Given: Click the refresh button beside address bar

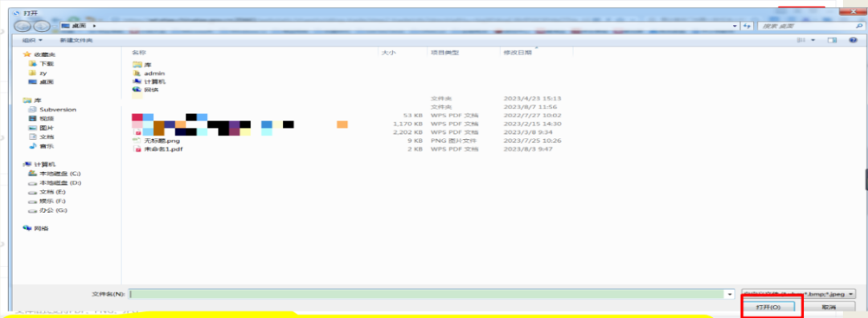Looking at the screenshot, I should tap(747, 26).
